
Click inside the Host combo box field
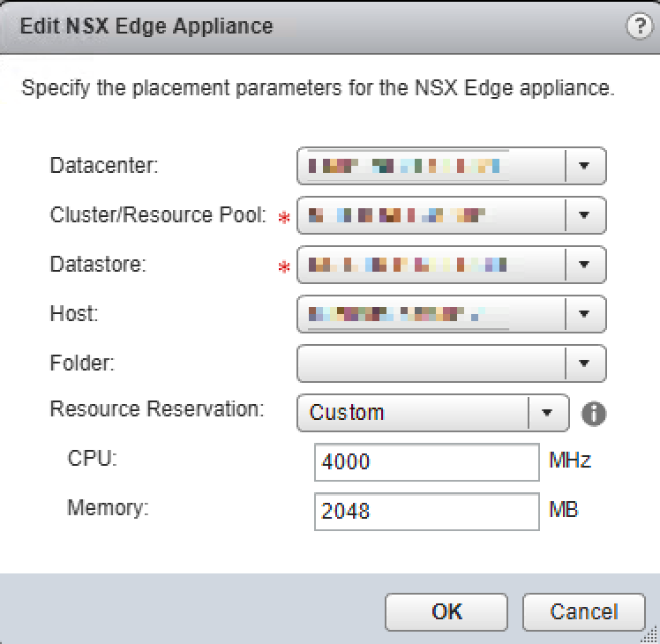(431, 313)
